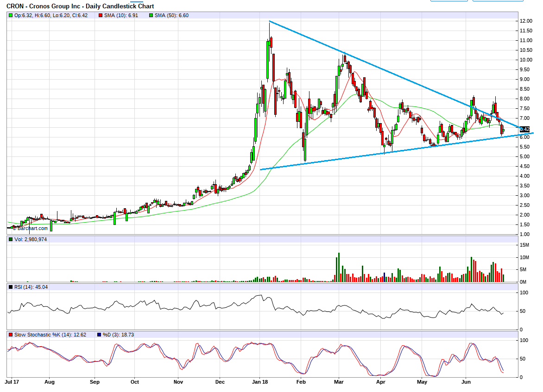Click the 8.00 price axis label
The width and height of the screenshot is (543, 392).
click(524, 99)
